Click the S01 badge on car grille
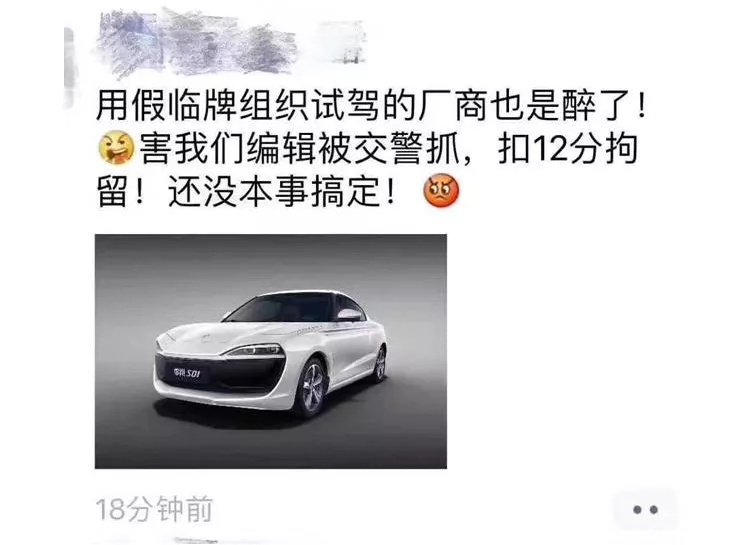 coord(187,373)
